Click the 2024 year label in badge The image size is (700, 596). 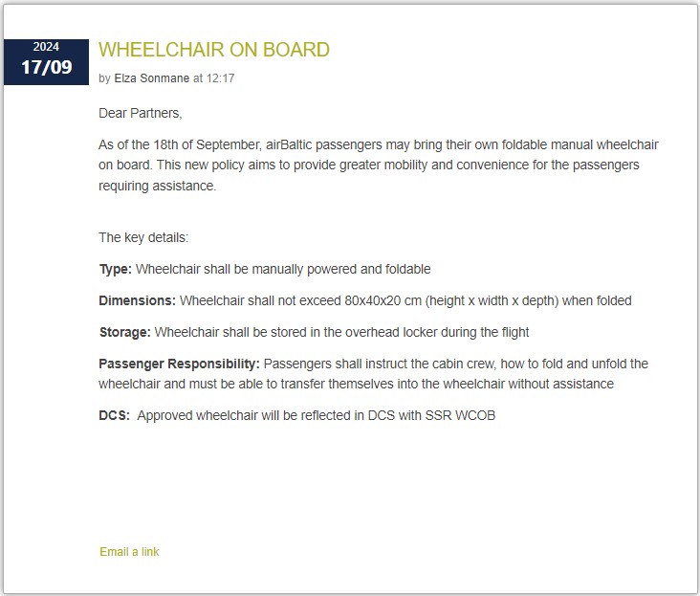coord(46,47)
